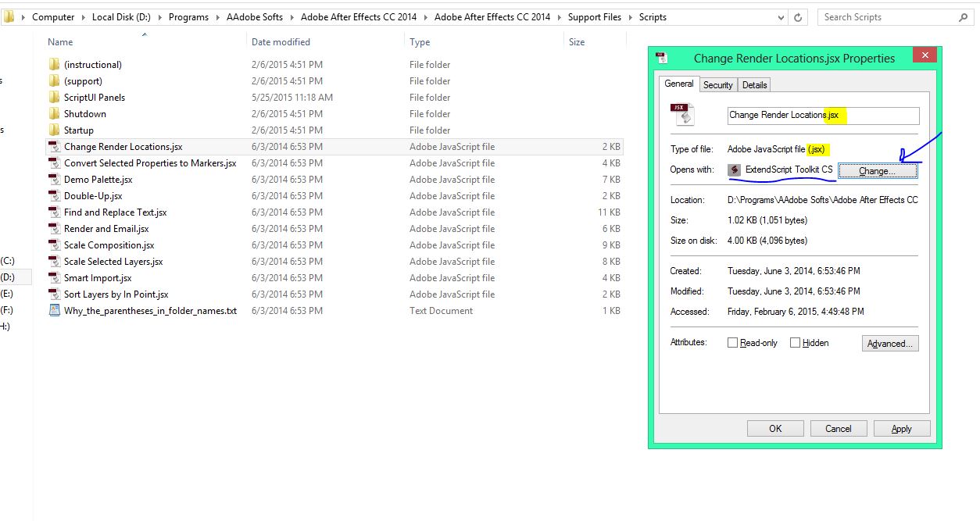980x521 pixels.
Task: Select the Double-Up.jsx script icon
Action: (54, 195)
